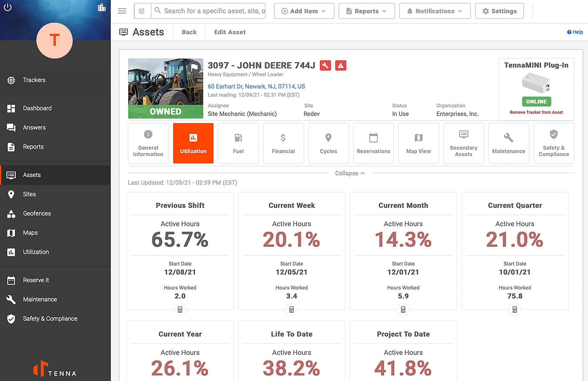Open the Utilization tab
Image resolution: width=588 pixels, height=381 pixels.
pyautogui.click(x=193, y=143)
